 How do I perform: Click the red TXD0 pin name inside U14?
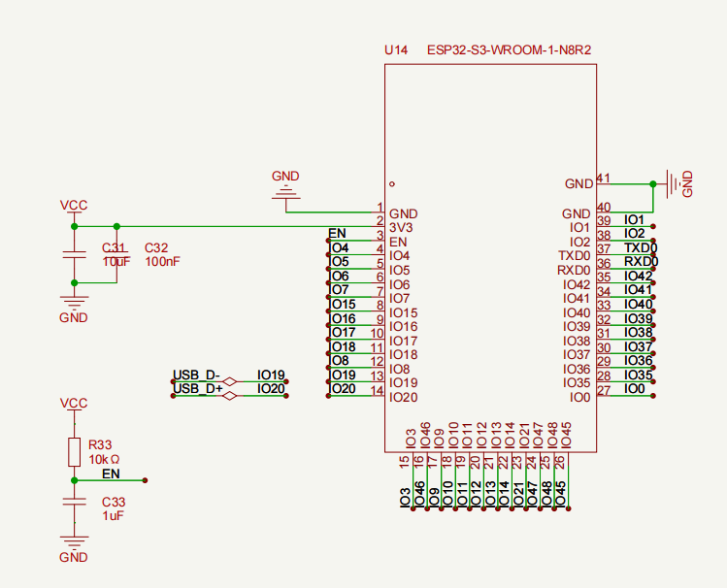(x=574, y=256)
